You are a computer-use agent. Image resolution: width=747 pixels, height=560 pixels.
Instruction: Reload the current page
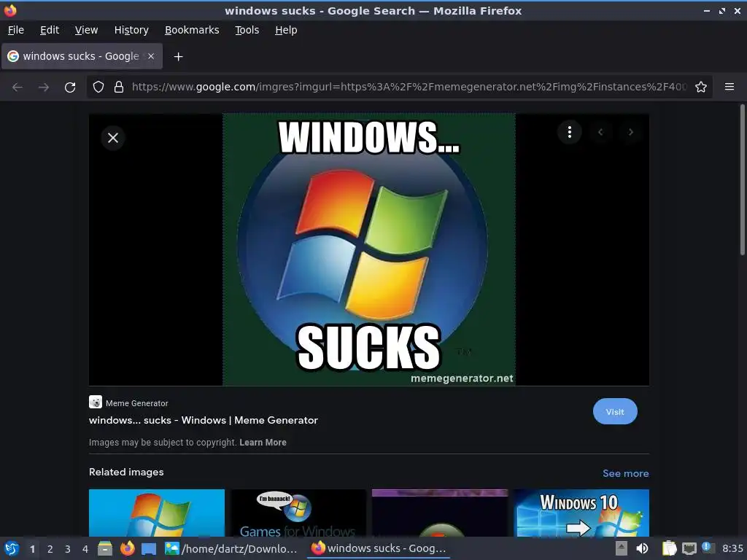point(70,87)
